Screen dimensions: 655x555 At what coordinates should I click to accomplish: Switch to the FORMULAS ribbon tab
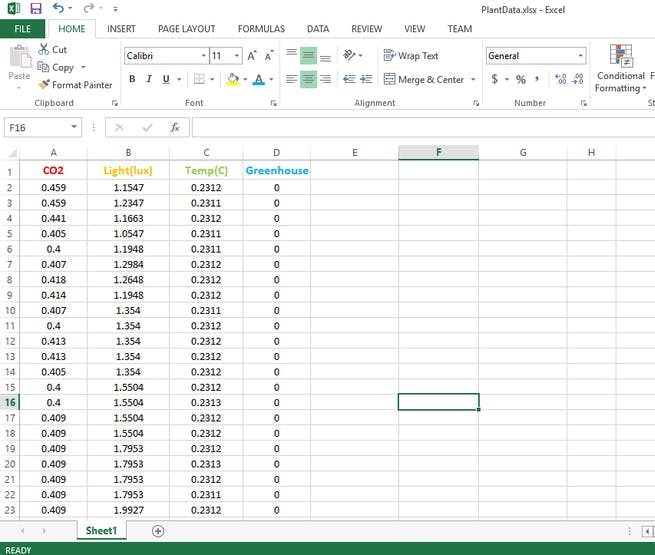261,29
